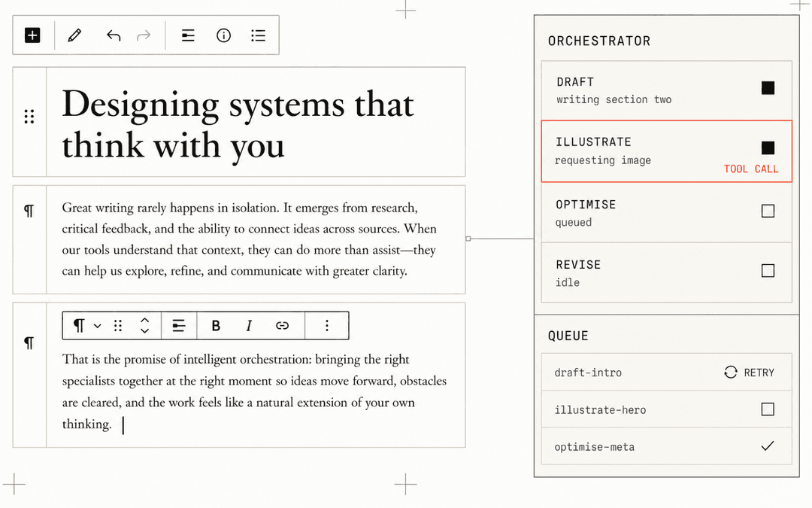Click the ORCHESTRATOR panel heading
Screen dimensions: 812x508
599,41
